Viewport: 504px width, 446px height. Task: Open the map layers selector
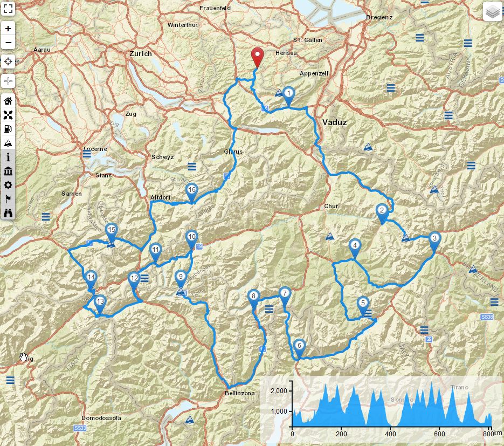click(x=492, y=12)
